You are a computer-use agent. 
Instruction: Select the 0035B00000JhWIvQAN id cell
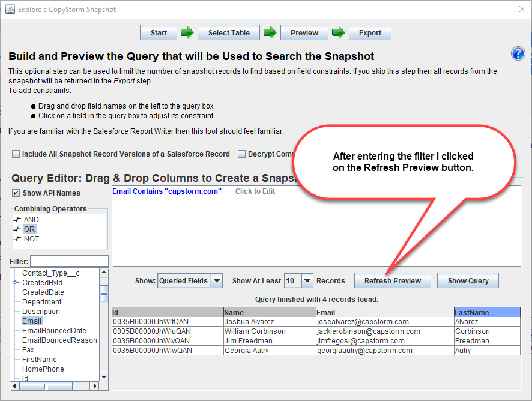tap(168, 340)
